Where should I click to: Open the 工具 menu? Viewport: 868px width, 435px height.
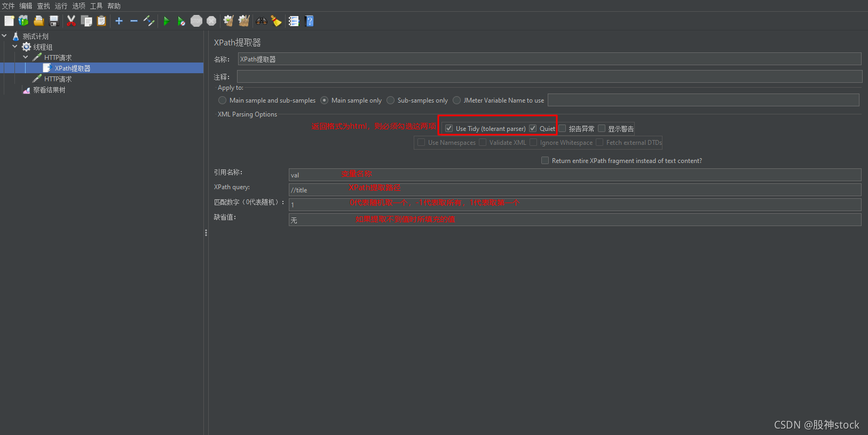[97, 6]
